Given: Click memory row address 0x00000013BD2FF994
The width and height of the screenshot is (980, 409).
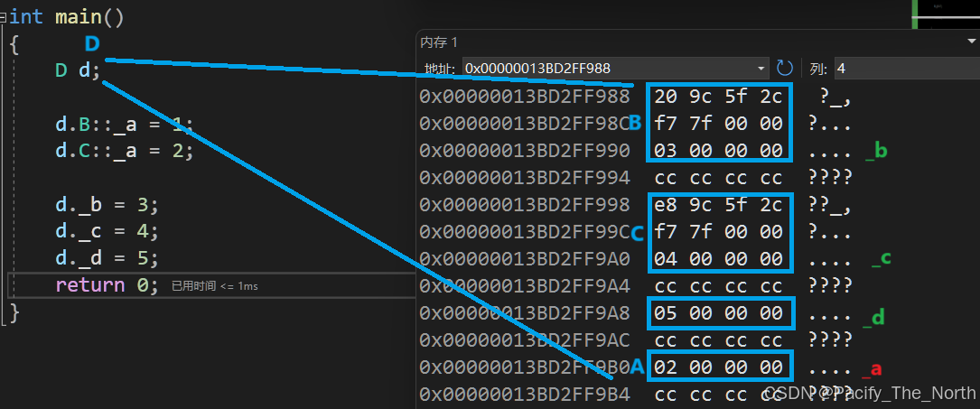Looking at the screenshot, I should (x=525, y=178).
